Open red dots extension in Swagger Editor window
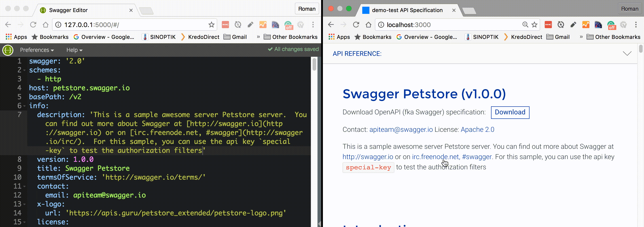Image resolution: width=644 pixels, height=227 pixels. coord(225,25)
